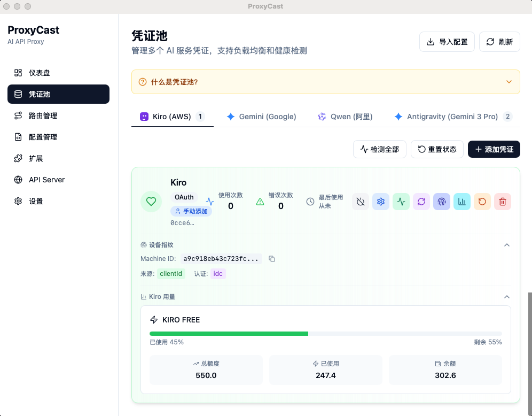Viewport: 532px width, 416px height.
Task: Delete the Kiro credential with the trash icon
Action: pyautogui.click(x=503, y=202)
